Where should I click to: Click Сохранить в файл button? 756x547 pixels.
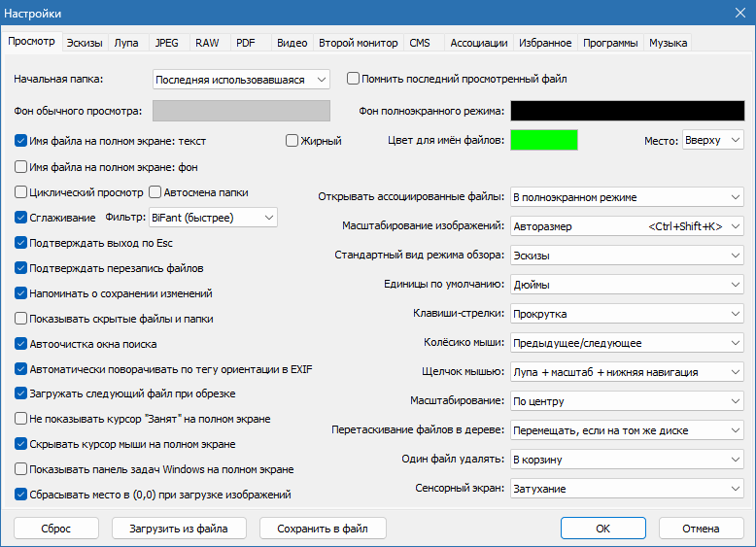(x=323, y=529)
